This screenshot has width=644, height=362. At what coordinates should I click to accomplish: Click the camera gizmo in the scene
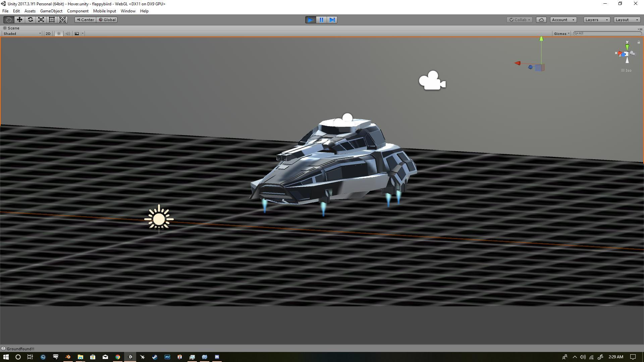tap(432, 81)
